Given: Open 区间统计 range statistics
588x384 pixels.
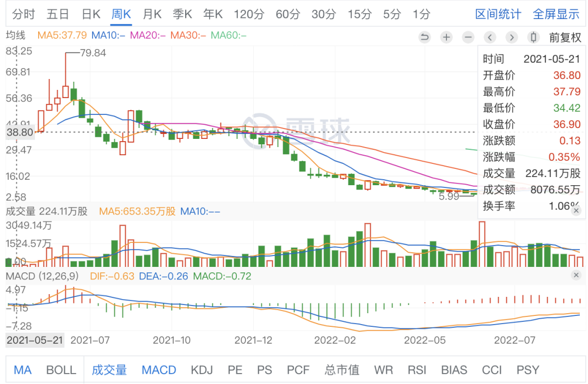Looking at the screenshot, I should tap(498, 14).
